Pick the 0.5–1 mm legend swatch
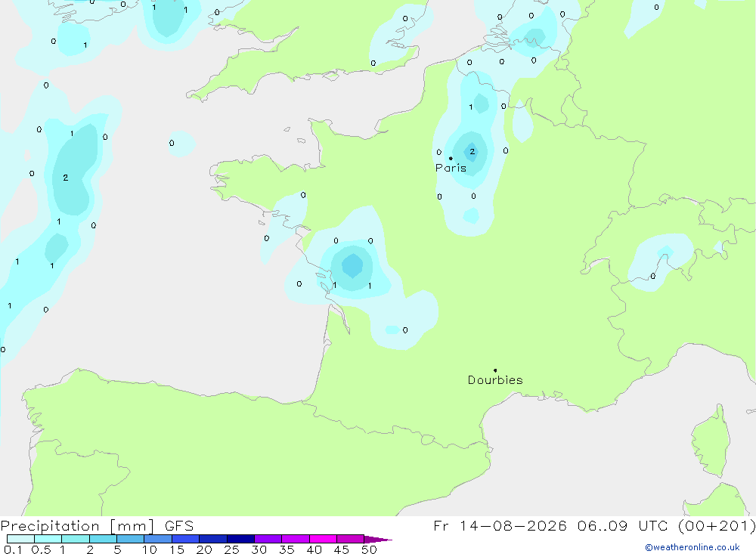 point(48,539)
